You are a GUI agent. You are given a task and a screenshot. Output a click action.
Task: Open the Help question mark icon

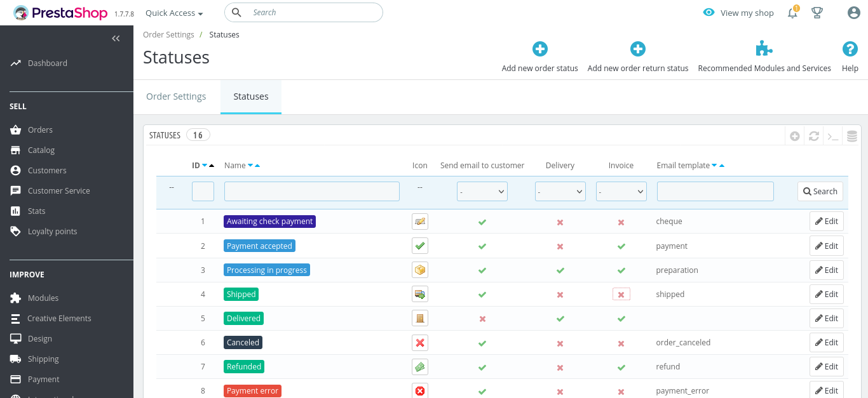point(850,49)
